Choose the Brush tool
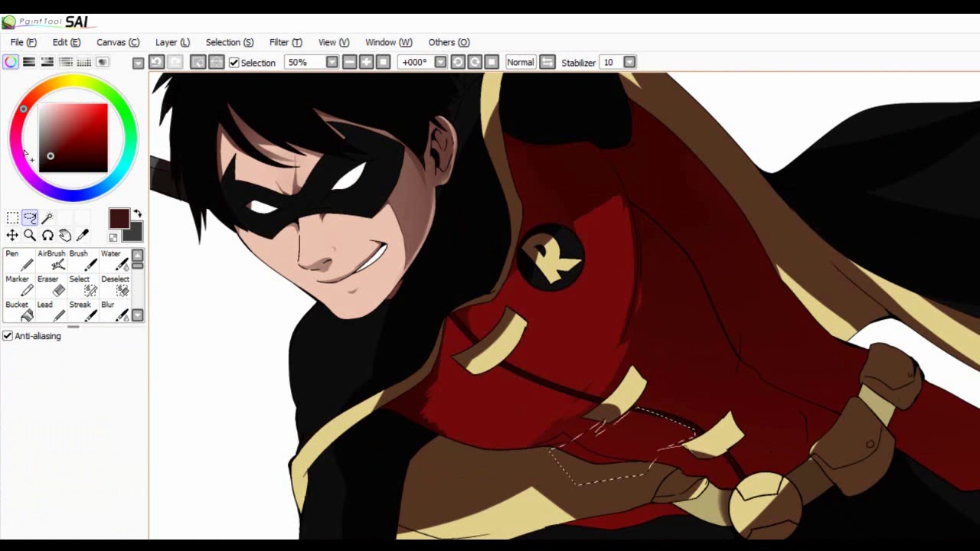The width and height of the screenshot is (980, 551). (x=83, y=261)
